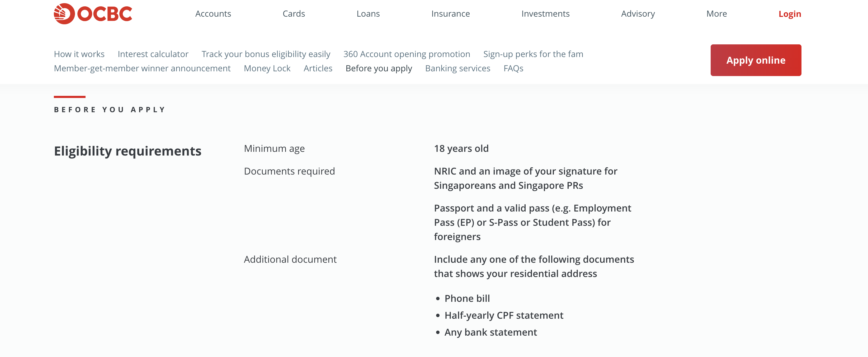Screen dimensions: 868x357
Task: Open Track your bonus eligibility easily
Action: [x=266, y=54]
